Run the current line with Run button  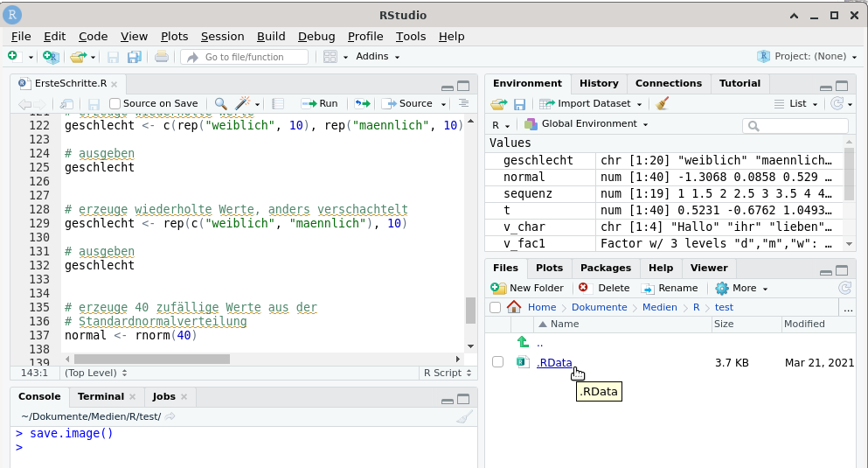pyautogui.click(x=319, y=103)
